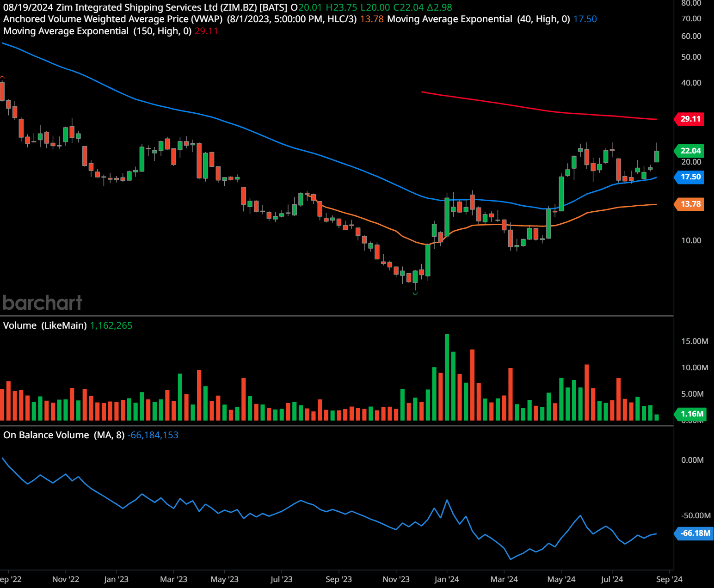Click the chart title Zim Integrated Shipping Services
This screenshot has height=588, width=714.
(137, 7)
